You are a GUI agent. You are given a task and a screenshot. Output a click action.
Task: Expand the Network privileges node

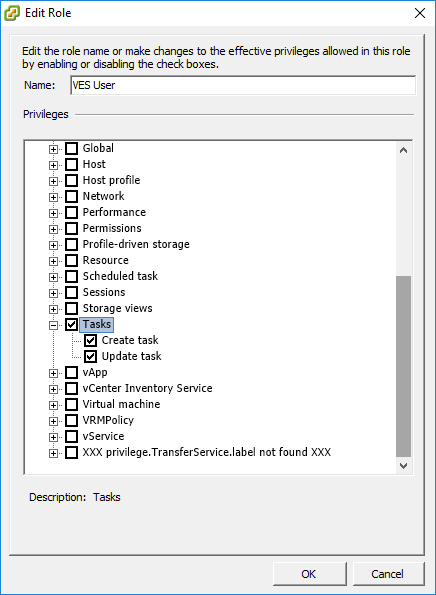pyautogui.click(x=53, y=197)
